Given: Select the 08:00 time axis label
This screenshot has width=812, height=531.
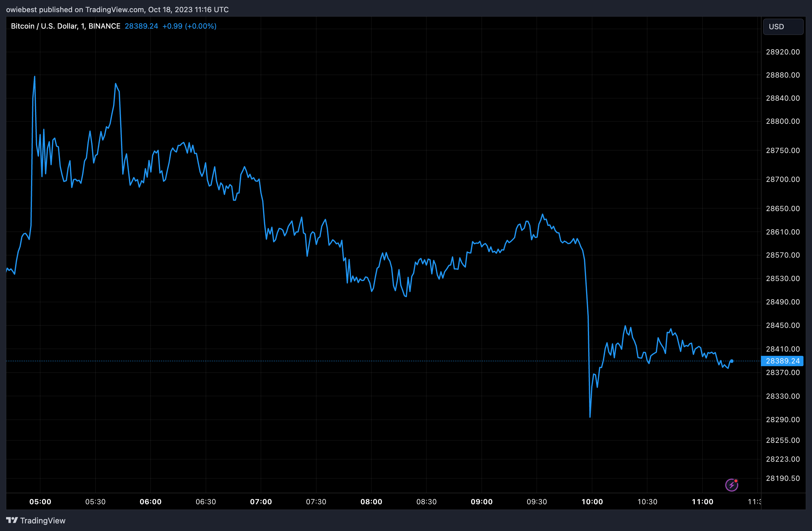Looking at the screenshot, I should point(371,501).
